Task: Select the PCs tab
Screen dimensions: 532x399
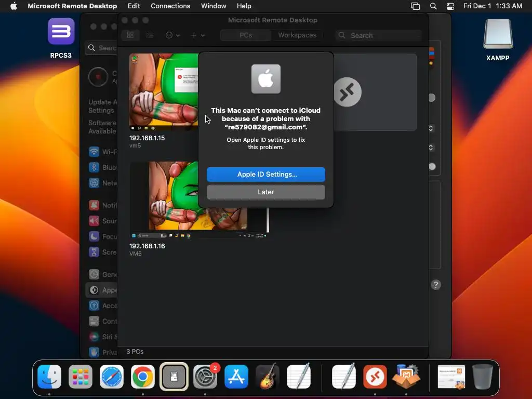Action: point(246,35)
